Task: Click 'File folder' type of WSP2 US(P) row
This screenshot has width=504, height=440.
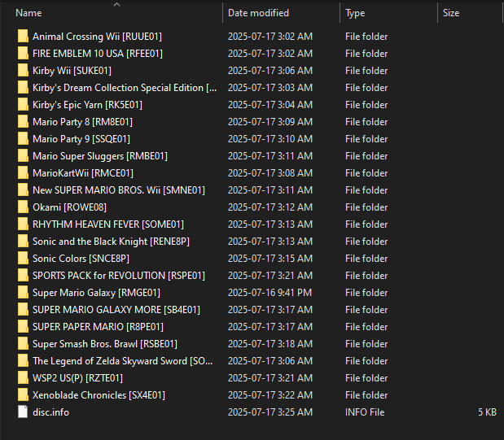Action: [366, 377]
